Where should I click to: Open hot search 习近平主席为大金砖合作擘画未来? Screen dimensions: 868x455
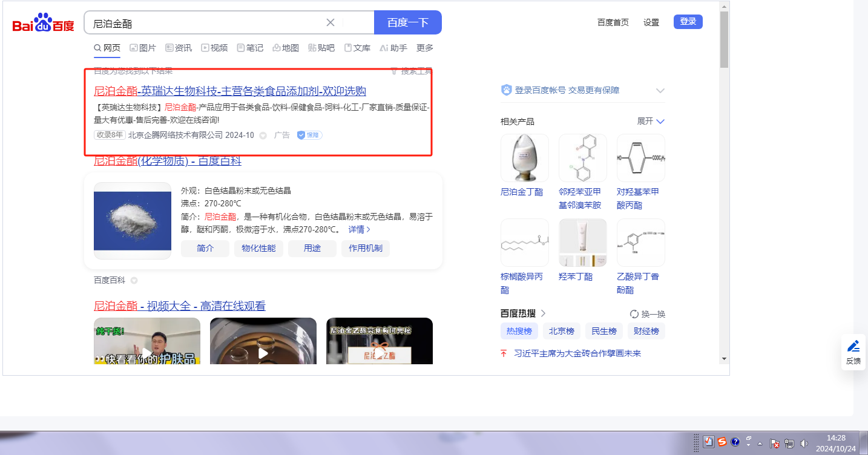(577, 353)
